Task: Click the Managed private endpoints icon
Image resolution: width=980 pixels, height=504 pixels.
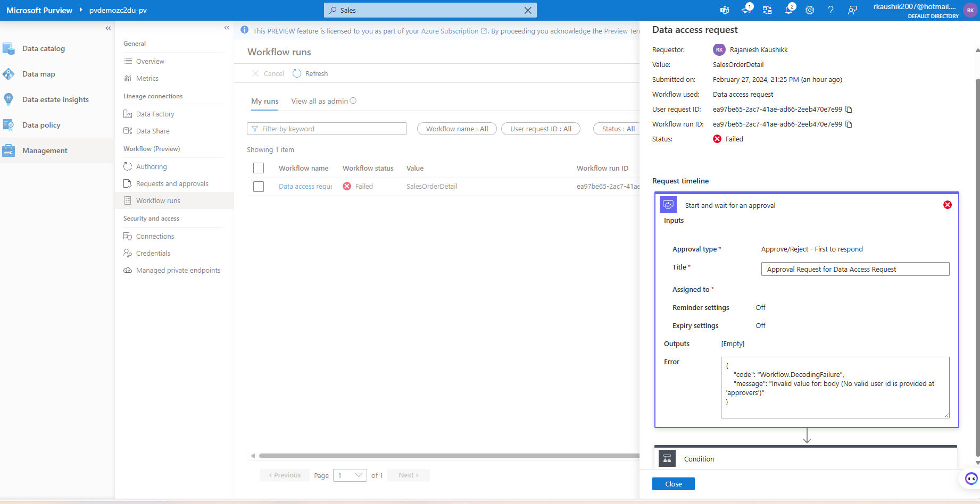Action: (x=128, y=270)
